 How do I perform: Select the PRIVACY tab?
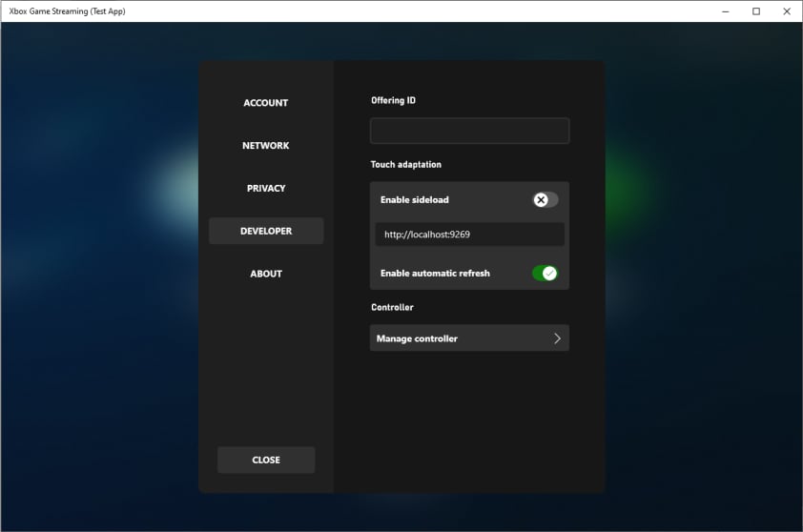[266, 189]
